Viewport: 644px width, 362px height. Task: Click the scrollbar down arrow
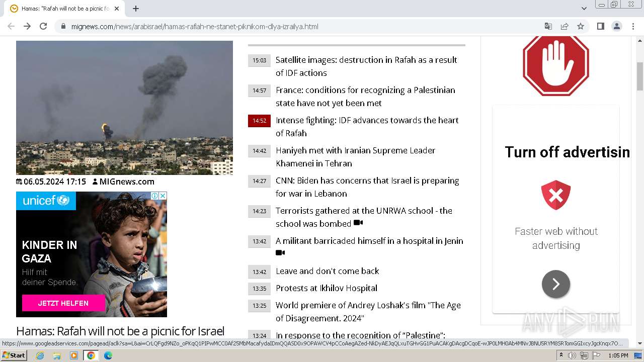click(x=640, y=343)
